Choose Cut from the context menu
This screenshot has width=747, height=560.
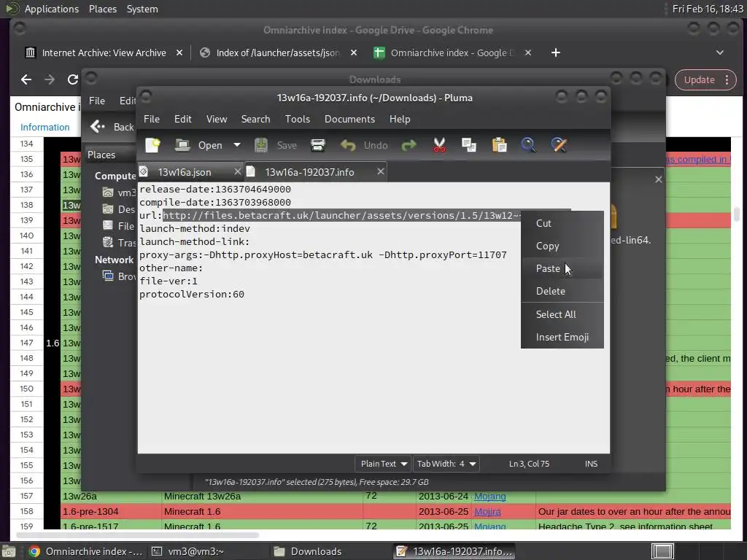pyautogui.click(x=562, y=223)
